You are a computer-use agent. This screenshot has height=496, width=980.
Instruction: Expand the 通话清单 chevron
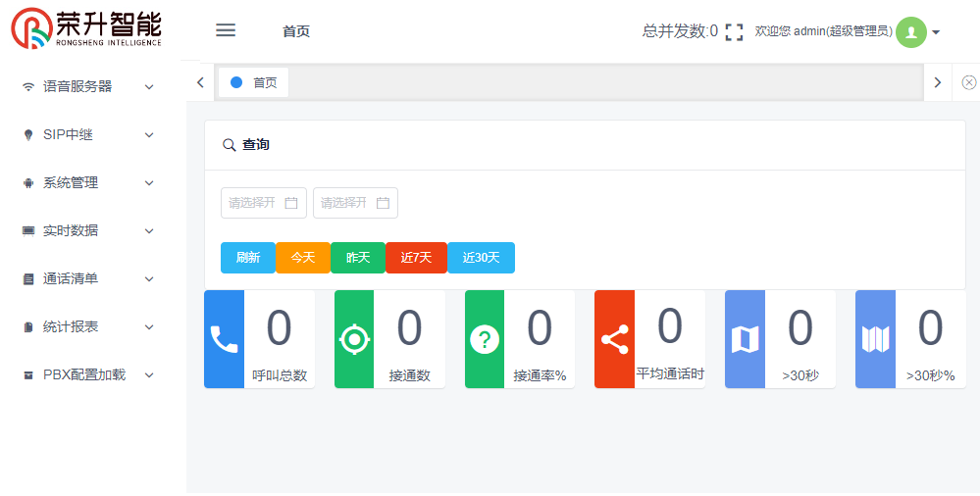149,279
